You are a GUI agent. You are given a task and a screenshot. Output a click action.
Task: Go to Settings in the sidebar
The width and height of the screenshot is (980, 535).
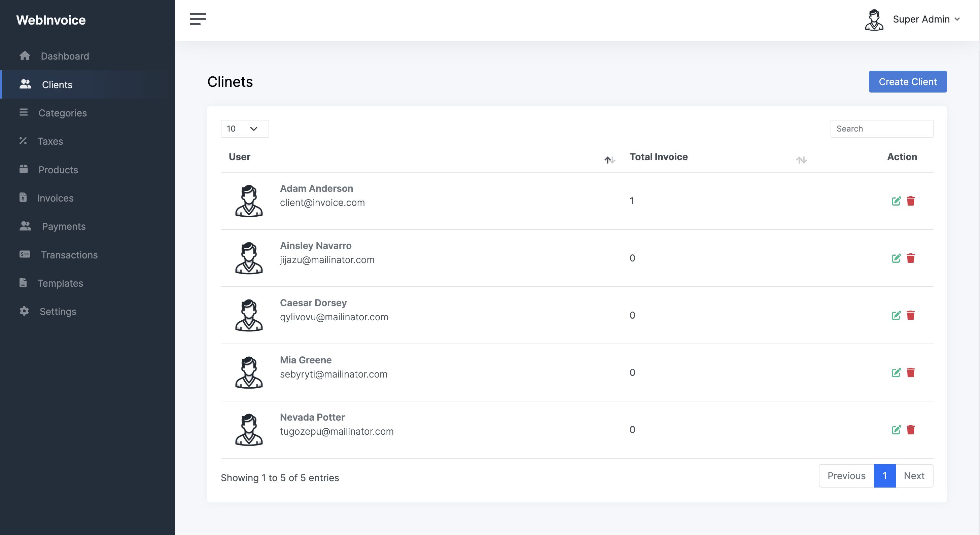pos(58,312)
